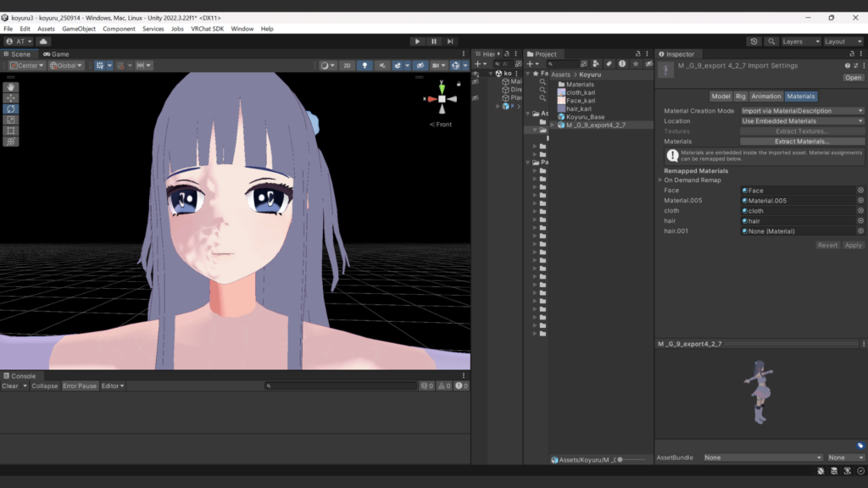868x488 pixels.
Task: Open the Layout dropdown
Action: point(843,42)
